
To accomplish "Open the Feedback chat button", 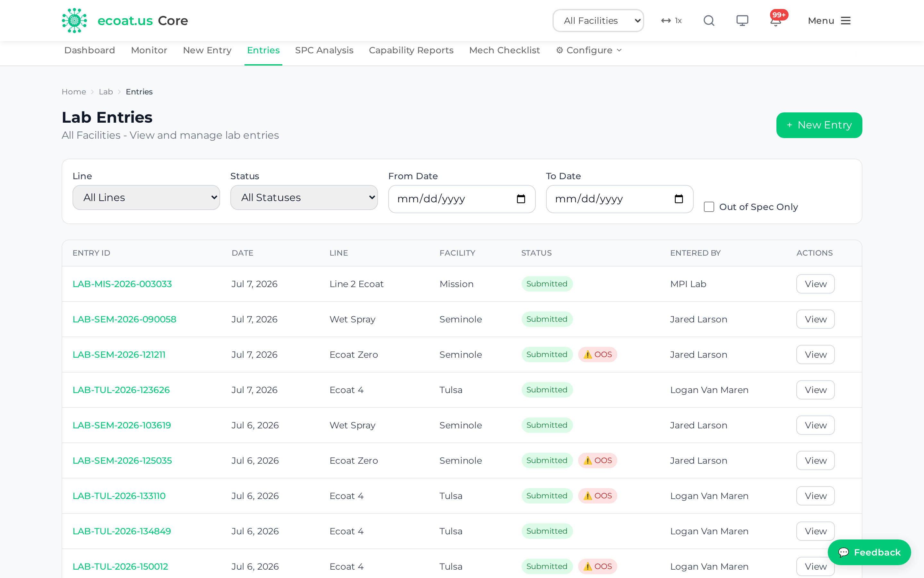I will pyautogui.click(x=869, y=552).
